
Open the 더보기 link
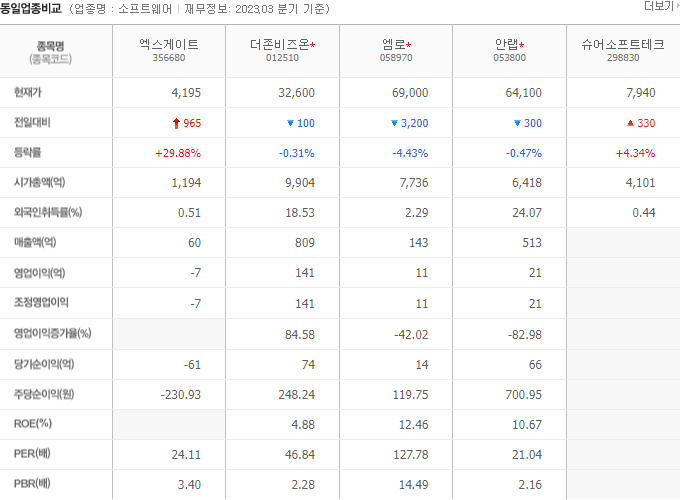[x=661, y=6]
